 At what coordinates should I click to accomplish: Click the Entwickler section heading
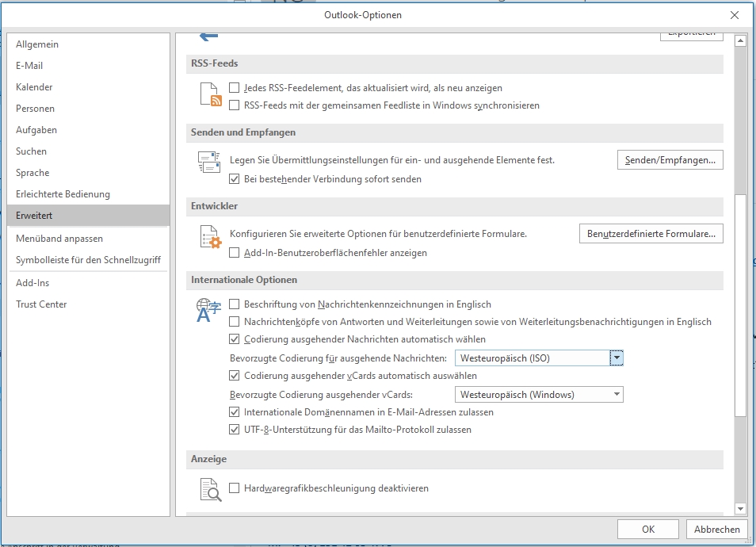[x=214, y=206]
